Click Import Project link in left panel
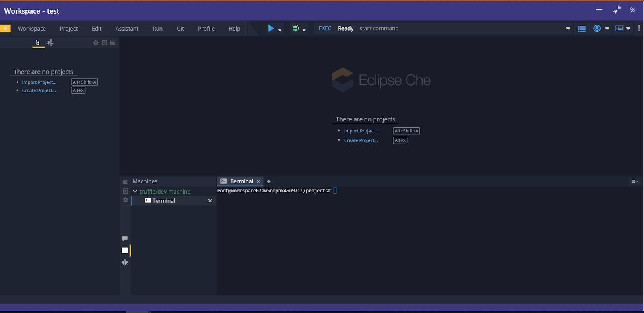 tap(39, 82)
